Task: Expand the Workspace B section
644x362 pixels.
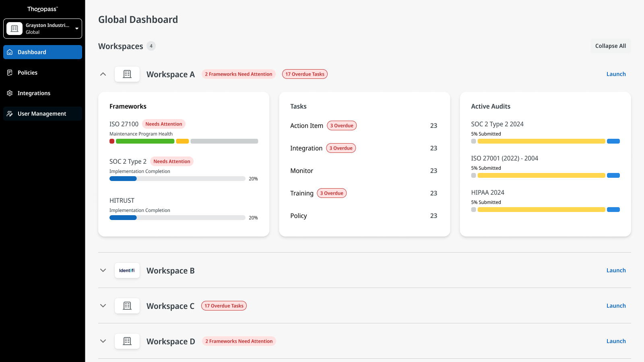Action: (x=103, y=270)
